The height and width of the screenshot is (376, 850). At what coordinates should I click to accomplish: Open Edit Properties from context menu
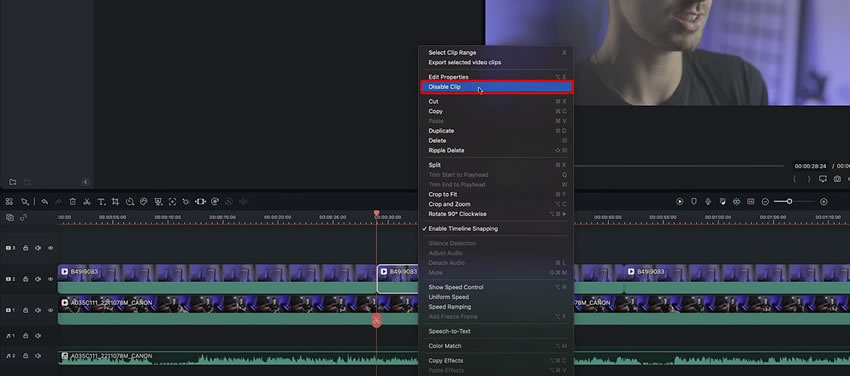pyautogui.click(x=496, y=77)
